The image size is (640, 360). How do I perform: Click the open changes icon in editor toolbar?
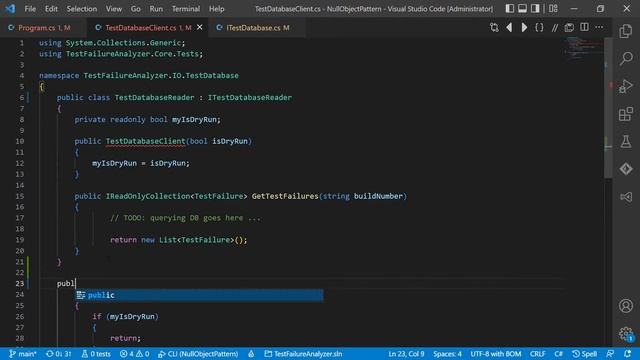point(569,27)
